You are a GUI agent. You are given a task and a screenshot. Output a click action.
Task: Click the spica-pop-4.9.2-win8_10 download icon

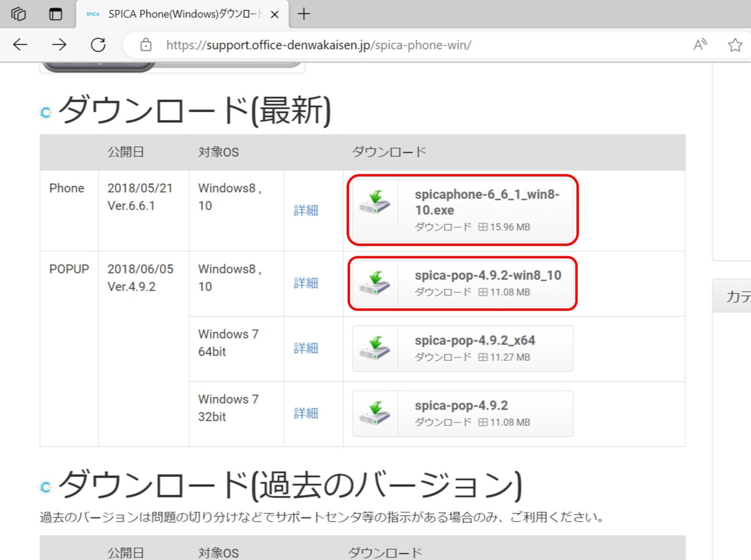pyautogui.click(x=375, y=284)
